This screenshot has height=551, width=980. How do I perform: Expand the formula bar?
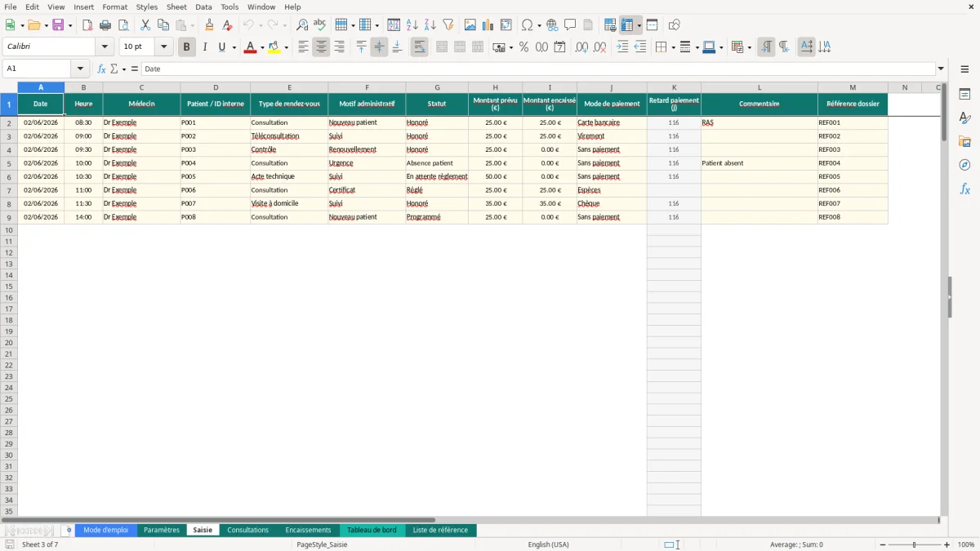click(941, 69)
